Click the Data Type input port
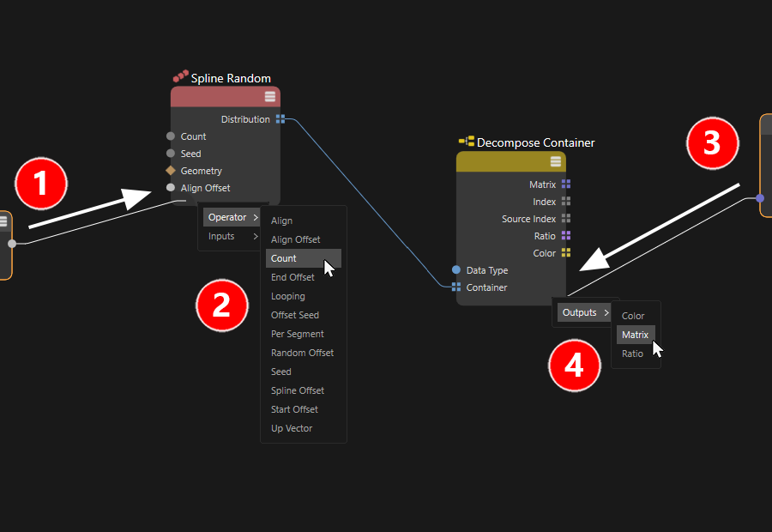 pos(456,269)
